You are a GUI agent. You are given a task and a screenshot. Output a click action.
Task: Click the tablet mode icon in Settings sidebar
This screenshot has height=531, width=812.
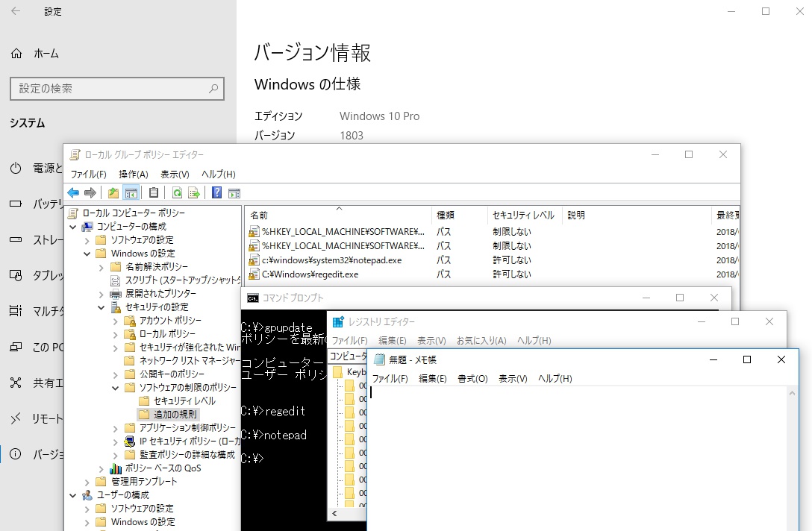pyautogui.click(x=16, y=275)
